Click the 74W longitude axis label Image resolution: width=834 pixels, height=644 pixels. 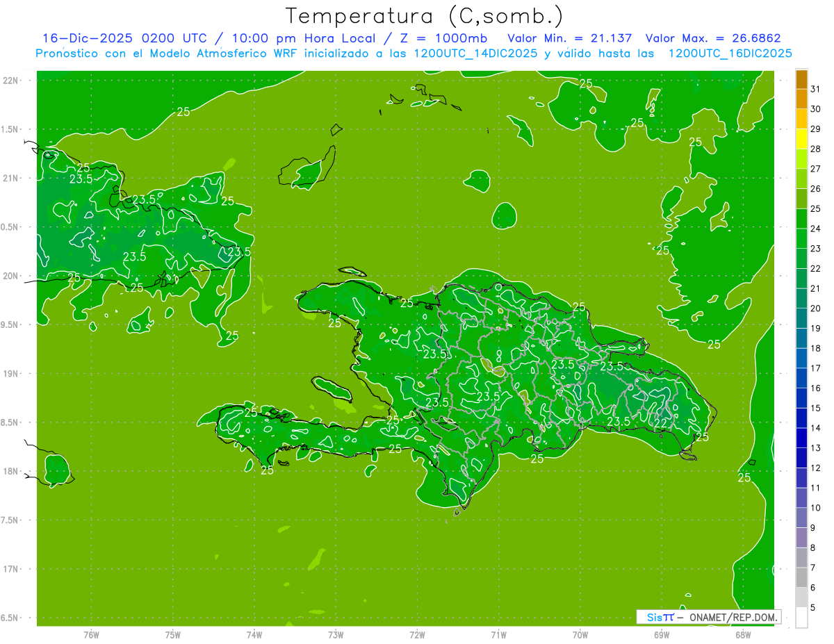coord(254,634)
